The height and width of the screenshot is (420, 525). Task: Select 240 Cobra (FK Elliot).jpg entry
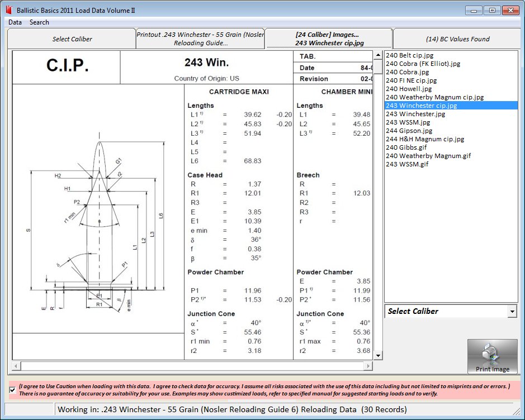tap(423, 64)
